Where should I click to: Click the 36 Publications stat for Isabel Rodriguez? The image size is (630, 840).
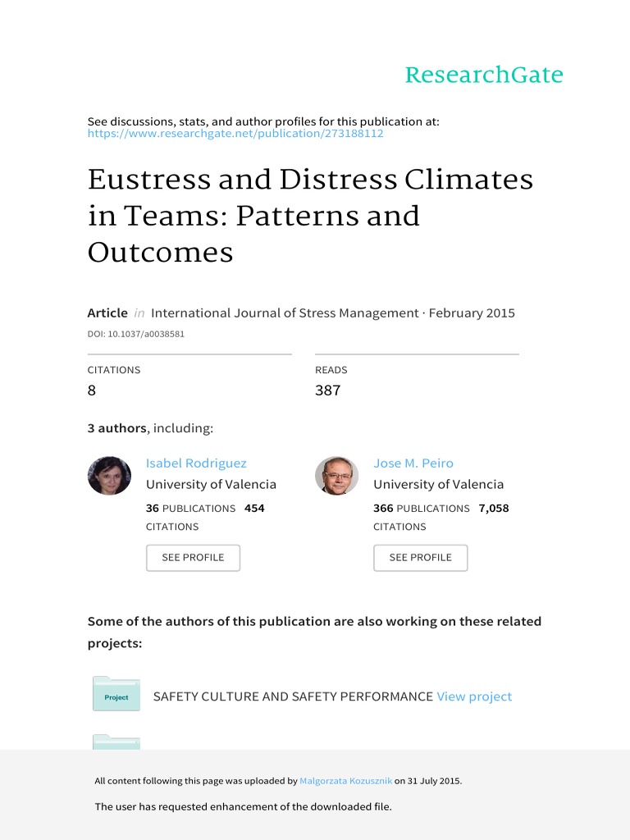point(190,508)
